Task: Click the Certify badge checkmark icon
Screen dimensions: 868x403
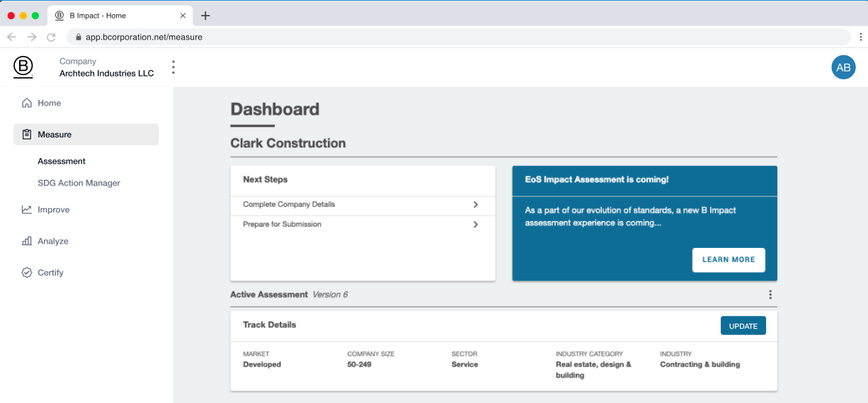Action: (27, 273)
